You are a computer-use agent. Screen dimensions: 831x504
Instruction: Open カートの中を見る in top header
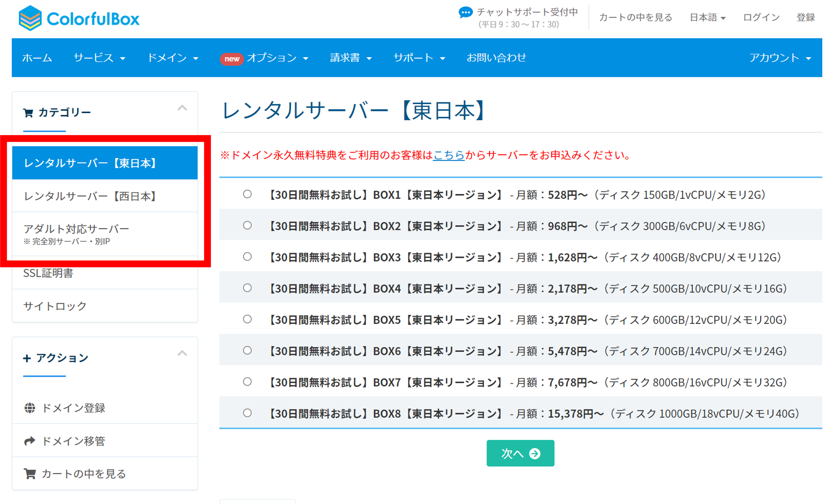click(635, 17)
